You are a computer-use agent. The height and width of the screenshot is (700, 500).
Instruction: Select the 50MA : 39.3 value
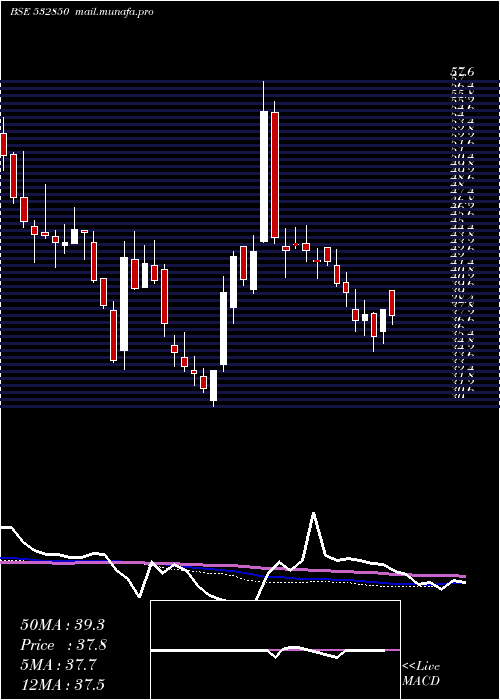[x=62, y=625]
